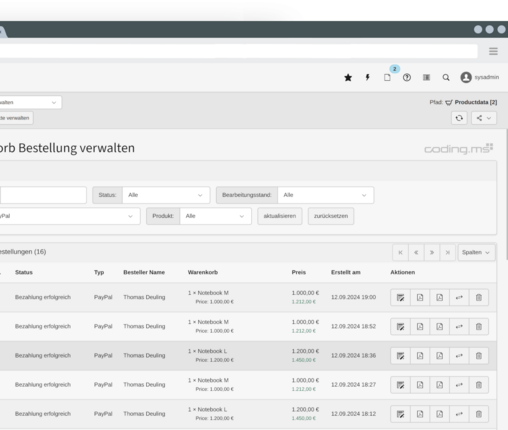The image size is (508, 430).
Task: Go to first page of orders
Action: click(x=400, y=252)
